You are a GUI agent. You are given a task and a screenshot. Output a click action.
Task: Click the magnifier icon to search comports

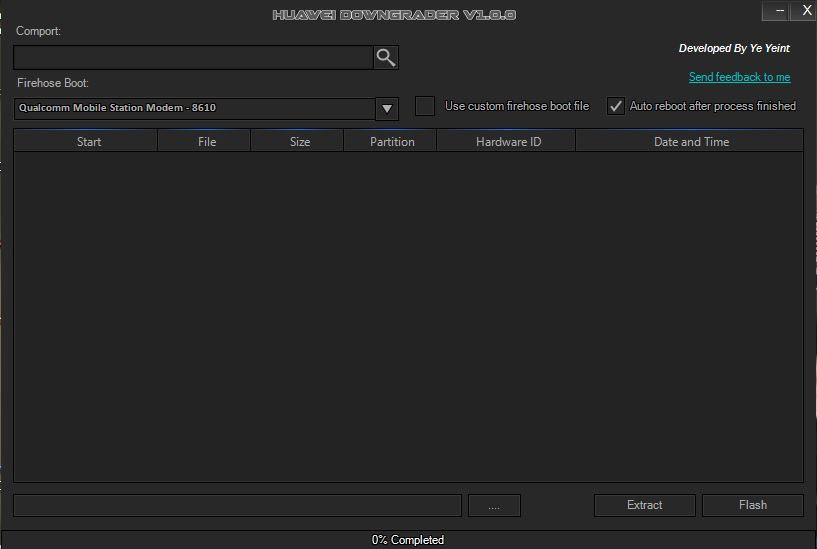[386, 57]
